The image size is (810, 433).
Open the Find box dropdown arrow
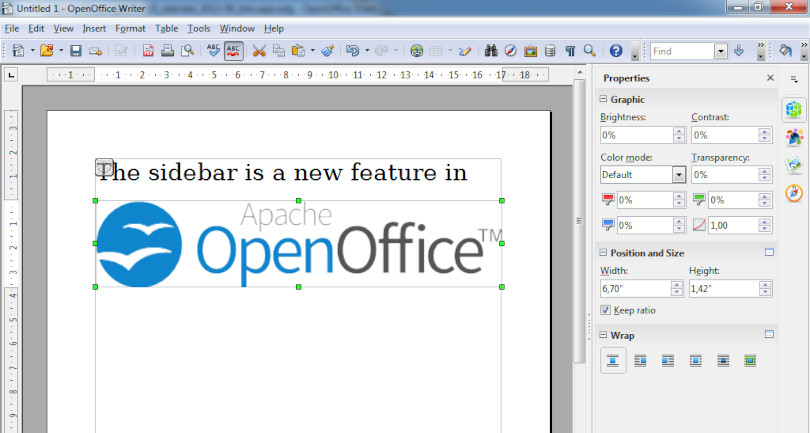(x=721, y=51)
